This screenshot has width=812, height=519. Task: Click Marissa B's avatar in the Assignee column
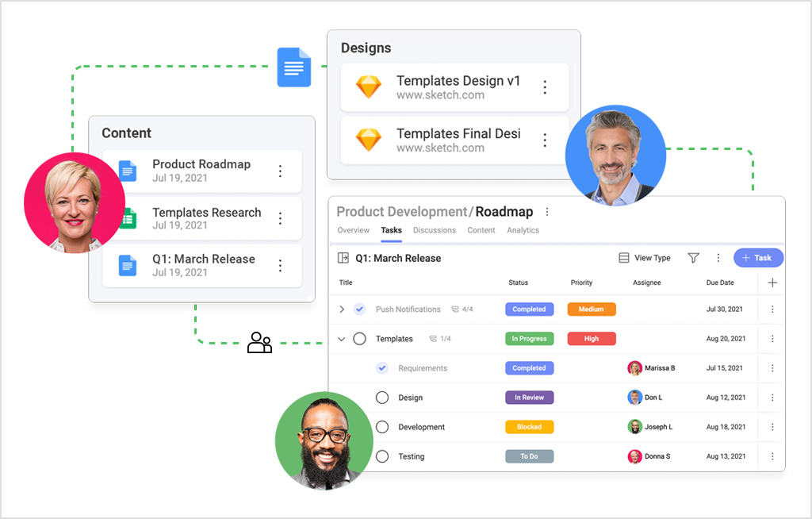634,367
